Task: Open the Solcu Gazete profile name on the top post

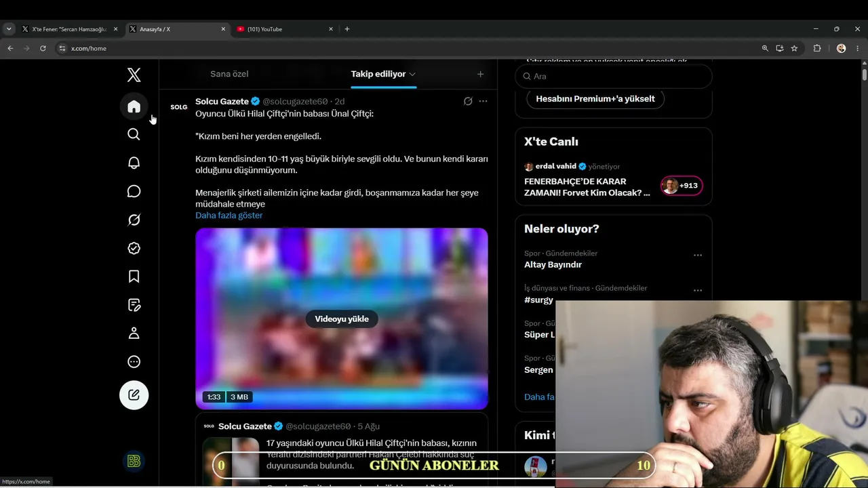Action: (x=222, y=101)
